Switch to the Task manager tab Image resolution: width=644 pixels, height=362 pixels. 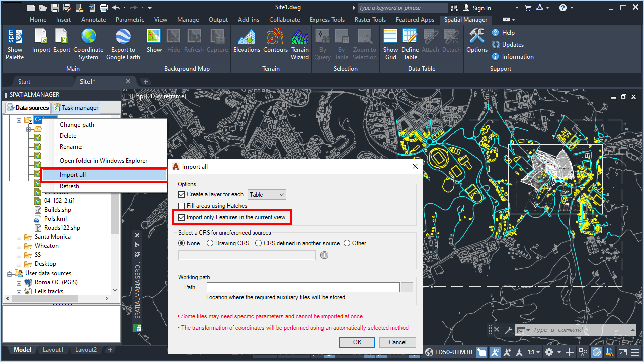pyautogui.click(x=76, y=108)
